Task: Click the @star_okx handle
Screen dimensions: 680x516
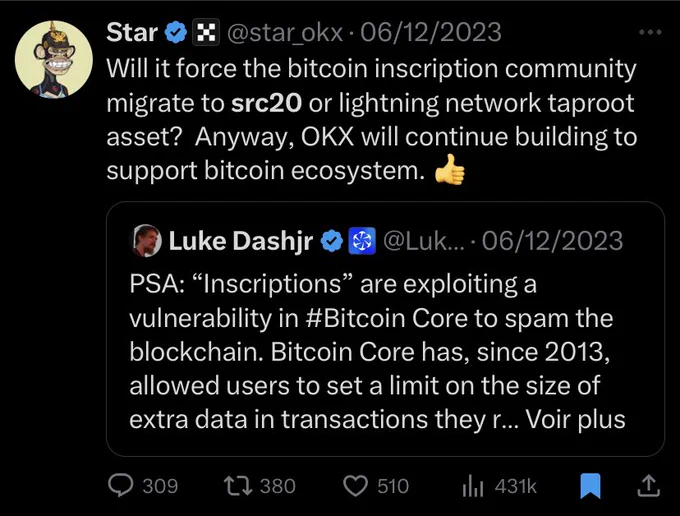Action: click(x=285, y=33)
